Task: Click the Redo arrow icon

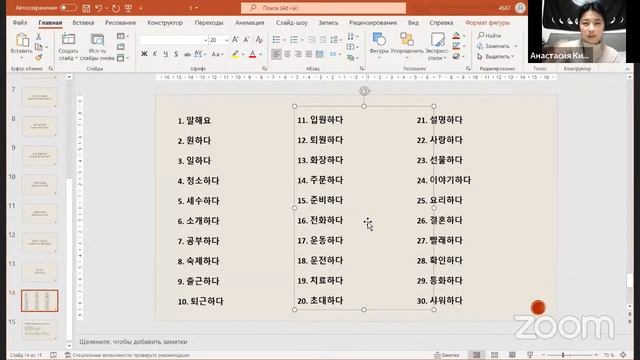Action: (116, 8)
